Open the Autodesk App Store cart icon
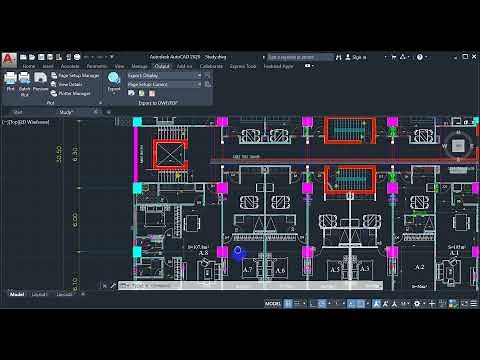Viewport: 480px width, 360px height. point(394,57)
